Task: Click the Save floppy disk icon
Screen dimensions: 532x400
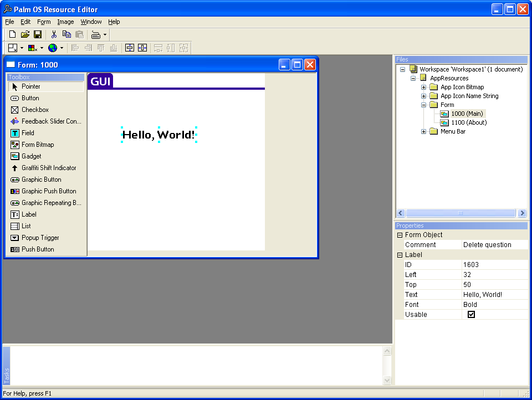Action: point(38,34)
